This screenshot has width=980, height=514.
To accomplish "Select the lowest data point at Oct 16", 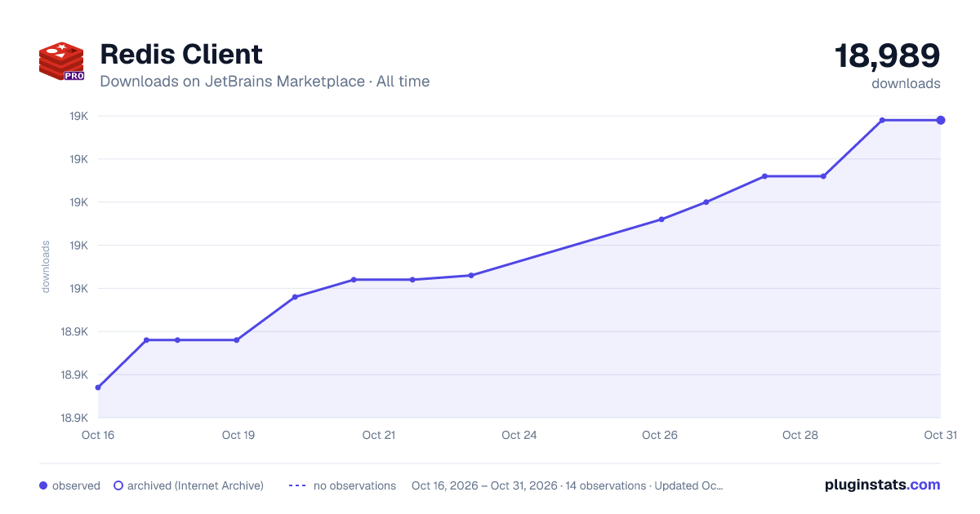I will tap(98, 388).
